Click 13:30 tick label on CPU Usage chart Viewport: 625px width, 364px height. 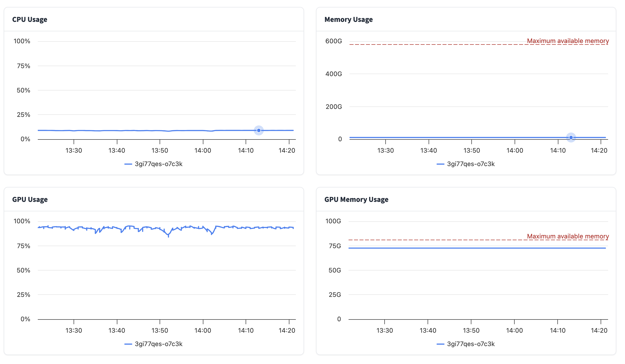pyautogui.click(x=74, y=151)
